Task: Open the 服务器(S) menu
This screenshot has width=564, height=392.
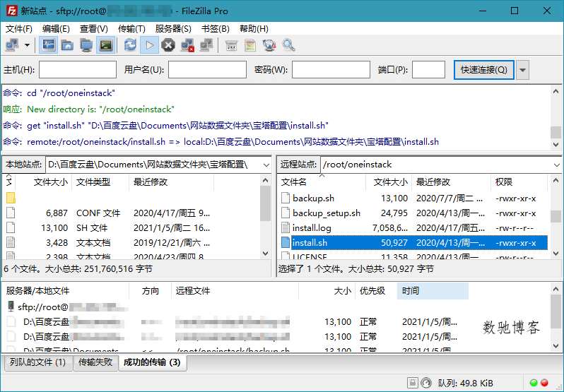Action: [173, 29]
